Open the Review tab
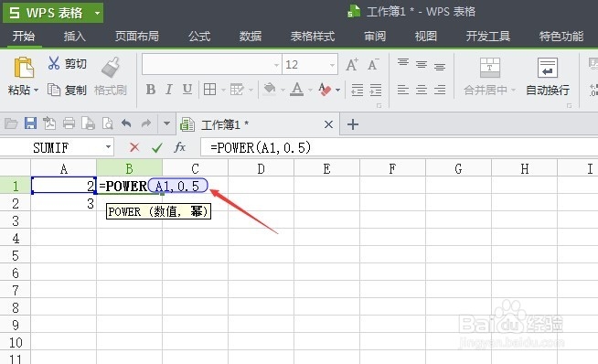Screen dimensions: 598x364 click(x=375, y=37)
